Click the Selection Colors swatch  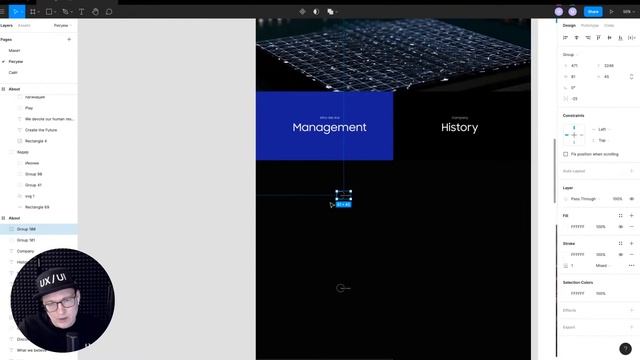tap(566, 293)
